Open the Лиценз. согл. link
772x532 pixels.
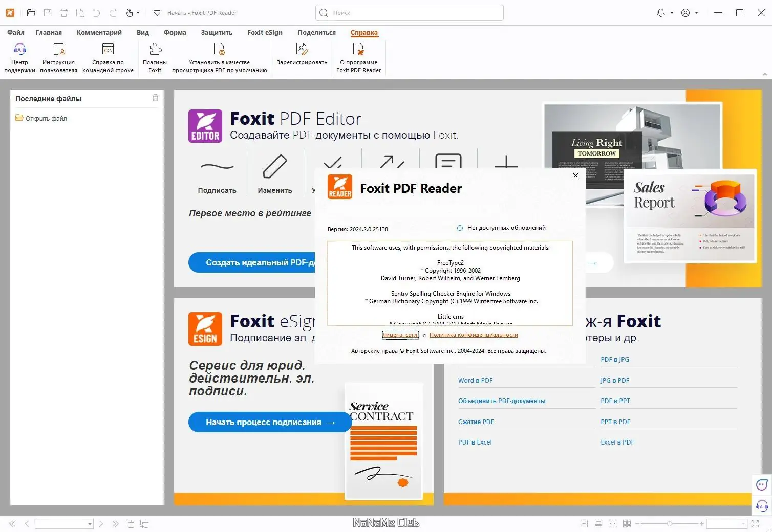[400, 335]
